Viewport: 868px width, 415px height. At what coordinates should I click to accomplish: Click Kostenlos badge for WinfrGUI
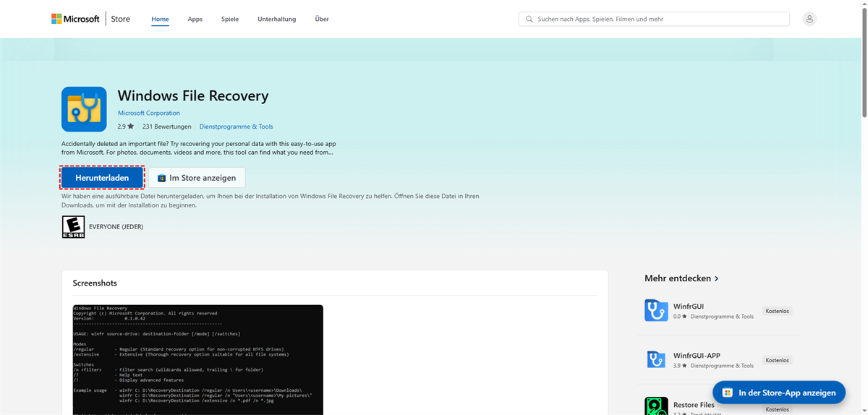pos(778,311)
